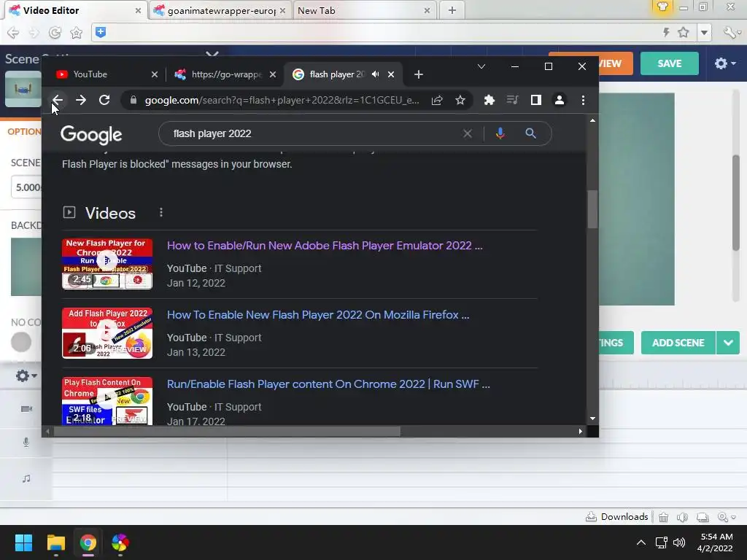Toggle the sound icon in status bar
The height and width of the screenshot is (560, 747).
coord(682,517)
